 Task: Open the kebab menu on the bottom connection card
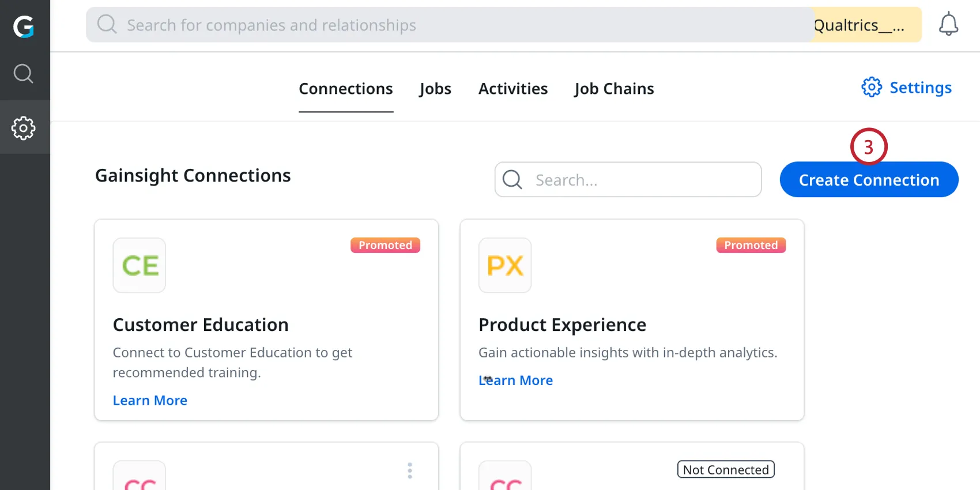point(409,471)
